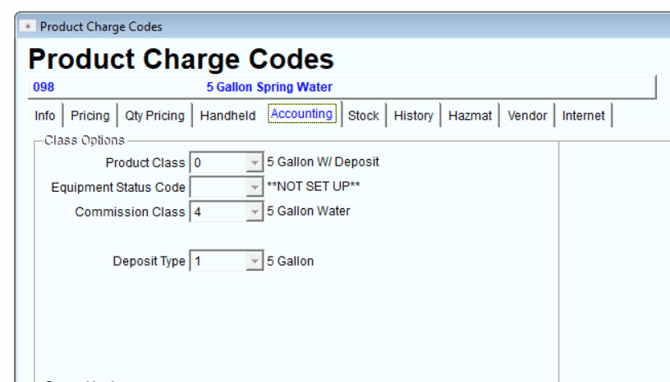This screenshot has height=382, width=670.
Task: Click the 'Class Options' group heading
Action: [84, 140]
